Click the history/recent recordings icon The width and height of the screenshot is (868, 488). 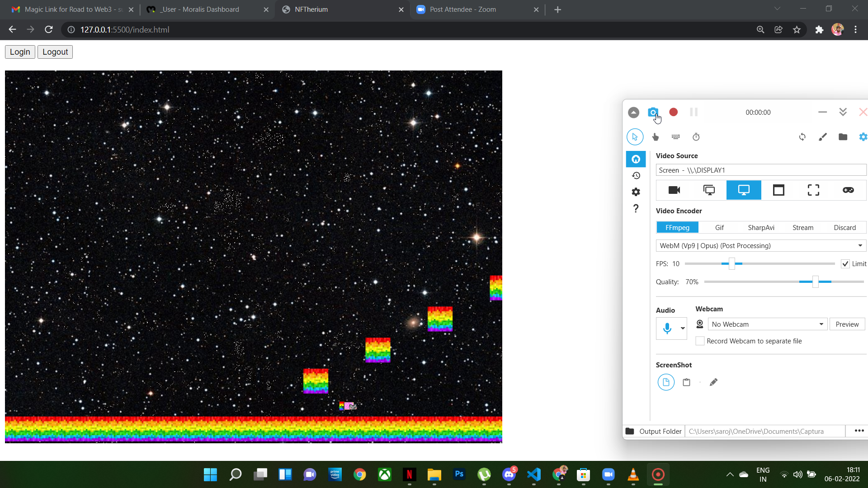636,175
